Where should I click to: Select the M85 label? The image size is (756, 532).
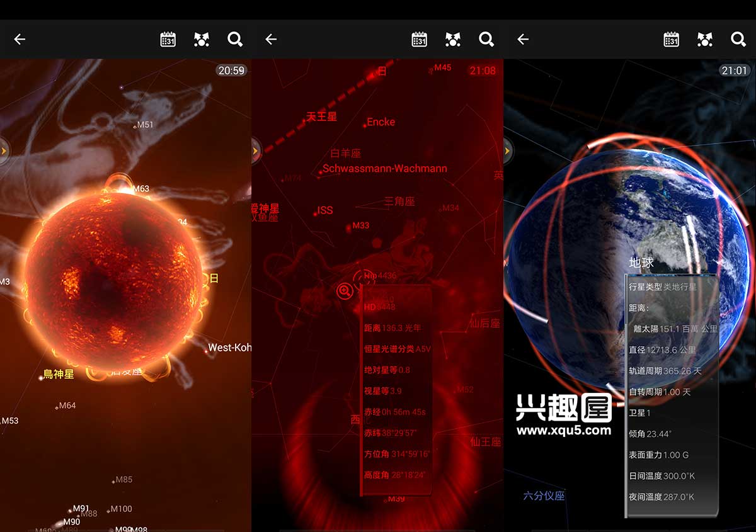coord(124,480)
